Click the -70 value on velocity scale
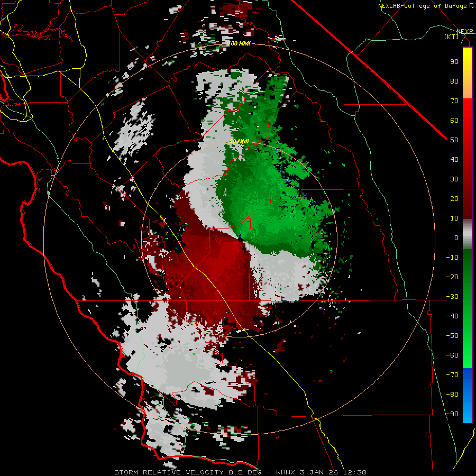This screenshot has width=476, height=476. [x=452, y=375]
